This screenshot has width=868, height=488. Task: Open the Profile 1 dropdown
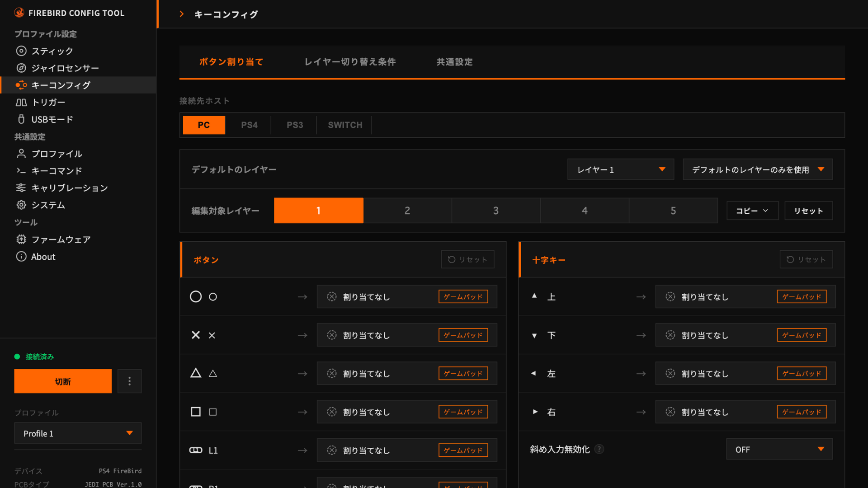coord(78,433)
